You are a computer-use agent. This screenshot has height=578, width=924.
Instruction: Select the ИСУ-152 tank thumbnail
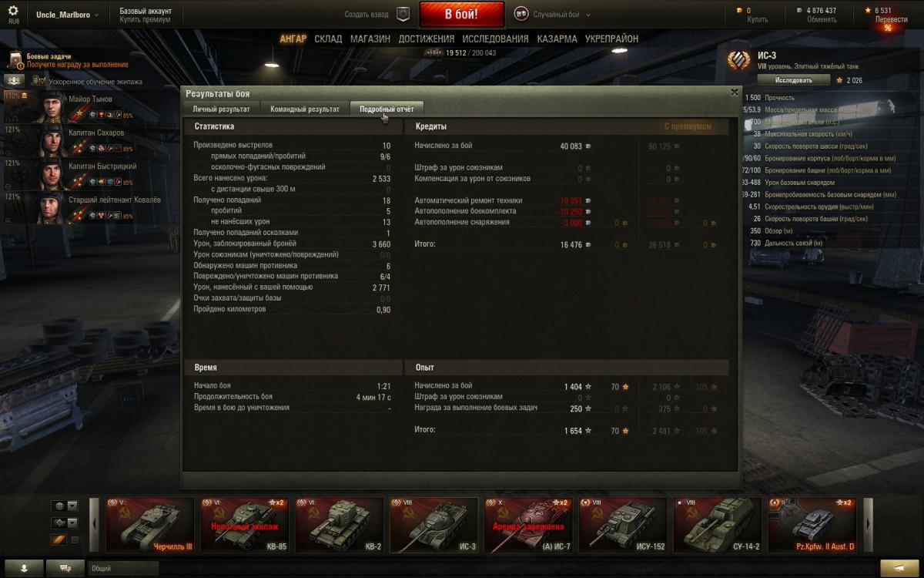[x=623, y=525]
